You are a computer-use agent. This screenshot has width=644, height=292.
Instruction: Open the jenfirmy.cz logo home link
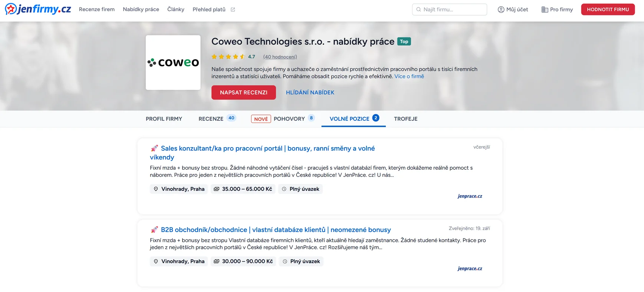38,9
